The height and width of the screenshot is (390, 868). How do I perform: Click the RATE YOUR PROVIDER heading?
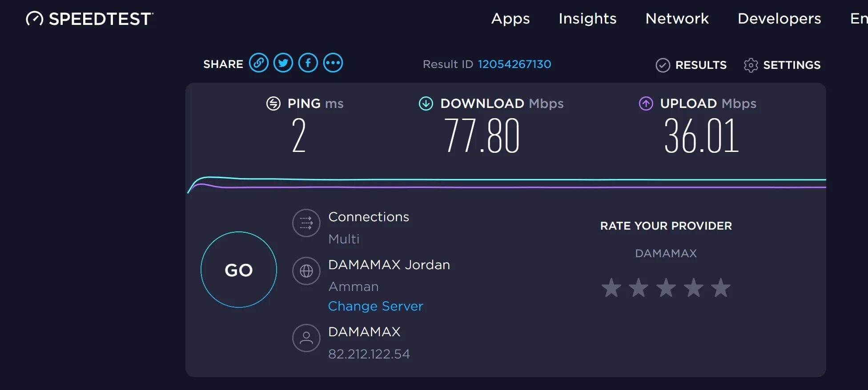pyautogui.click(x=666, y=226)
